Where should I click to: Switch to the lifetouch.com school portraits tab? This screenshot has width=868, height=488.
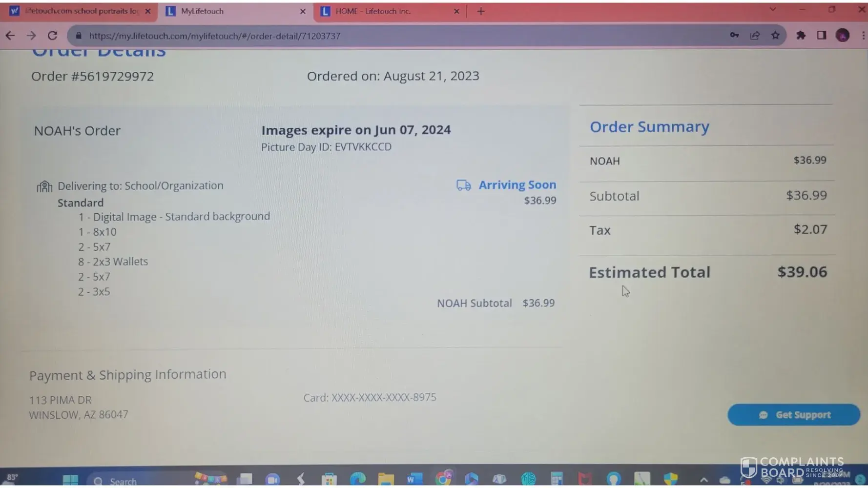tap(81, 11)
